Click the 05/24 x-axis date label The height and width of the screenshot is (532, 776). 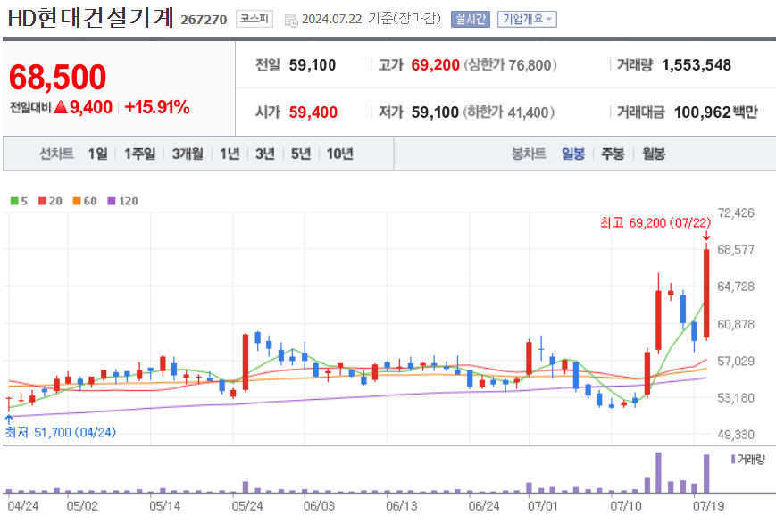tap(247, 506)
